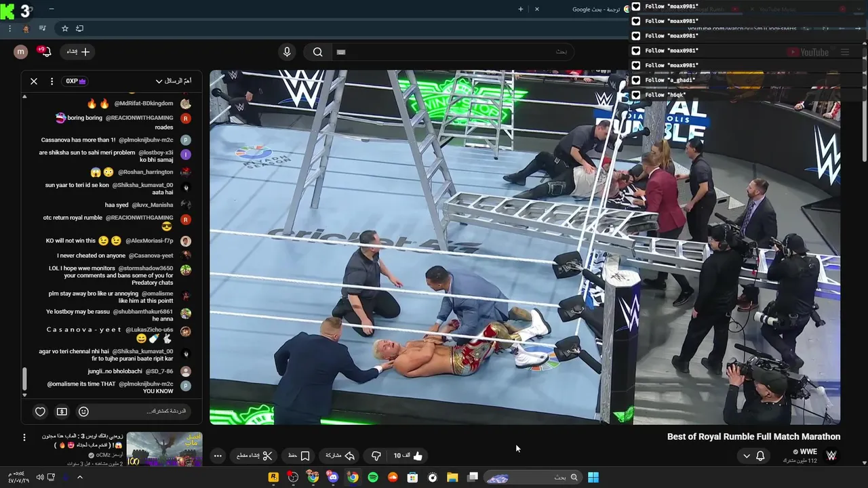Screen dimensions: 868x488
Task: Open options menu for recommended video
Action: (x=24, y=438)
